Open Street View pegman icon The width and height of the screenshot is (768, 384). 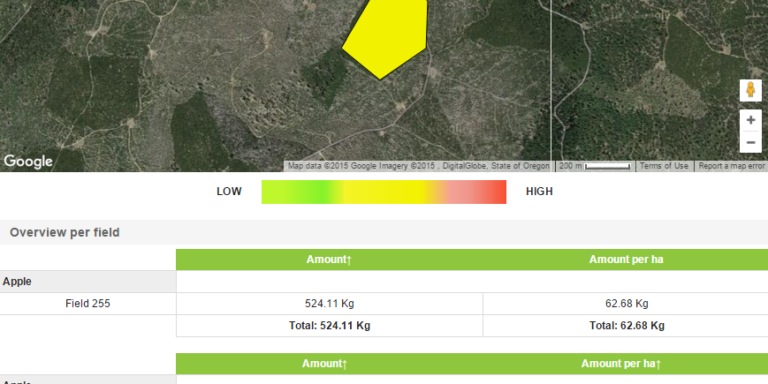click(750, 91)
